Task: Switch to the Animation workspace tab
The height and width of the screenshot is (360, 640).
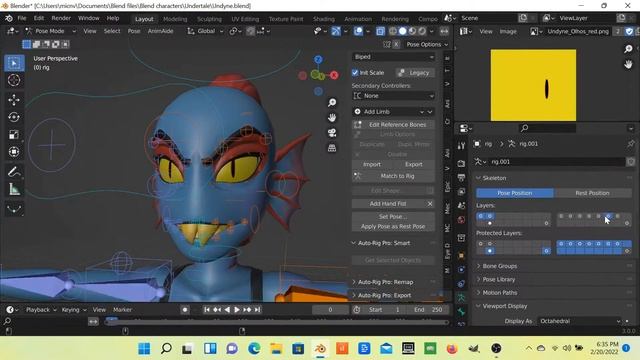Action: tap(358, 19)
